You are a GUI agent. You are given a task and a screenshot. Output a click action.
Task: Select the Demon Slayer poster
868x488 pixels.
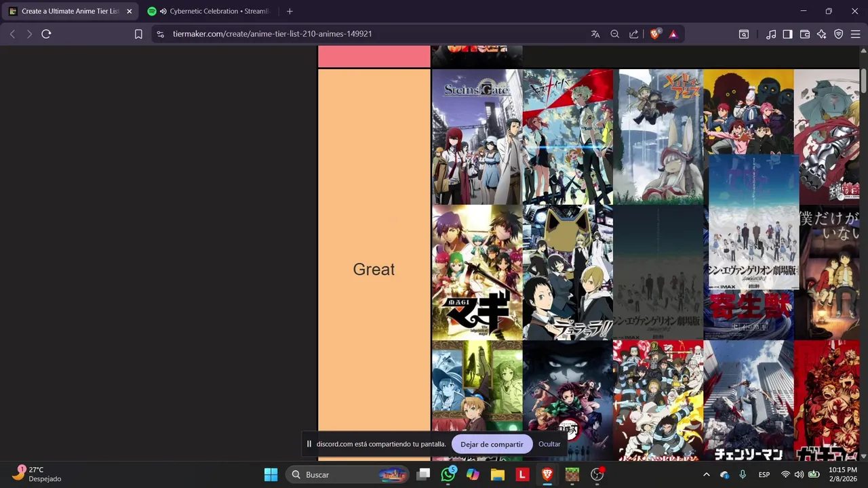coord(568,401)
